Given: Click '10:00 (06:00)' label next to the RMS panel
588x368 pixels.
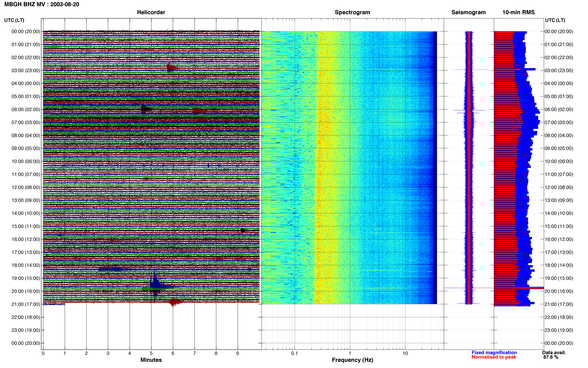Looking at the screenshot, I should point(559,161).
